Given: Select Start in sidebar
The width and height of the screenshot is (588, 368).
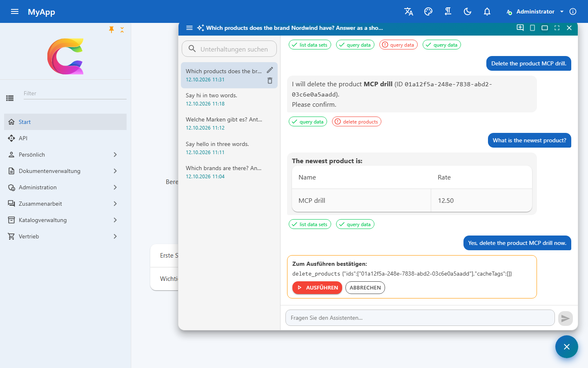Looking at the screenshot, I should (65, 122).
